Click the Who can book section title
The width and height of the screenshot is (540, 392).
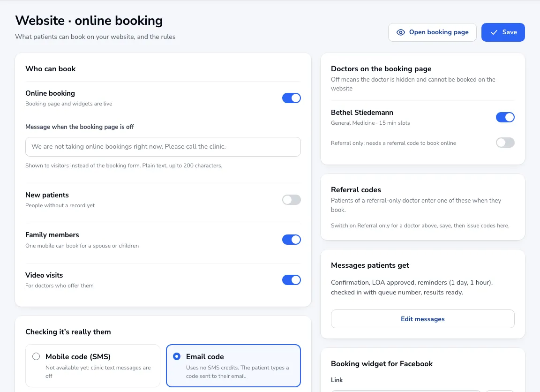[x=51, y=69]
